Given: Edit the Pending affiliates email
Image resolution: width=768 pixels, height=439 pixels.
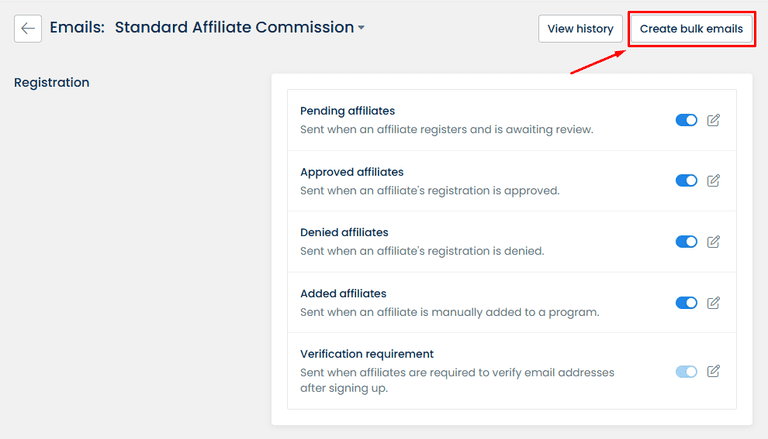Looking at the screenshot, I should point(713,120).
